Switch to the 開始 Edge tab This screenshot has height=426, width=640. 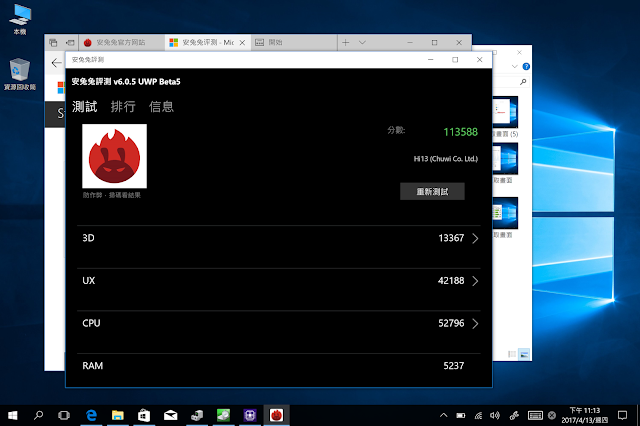(293, 42)
